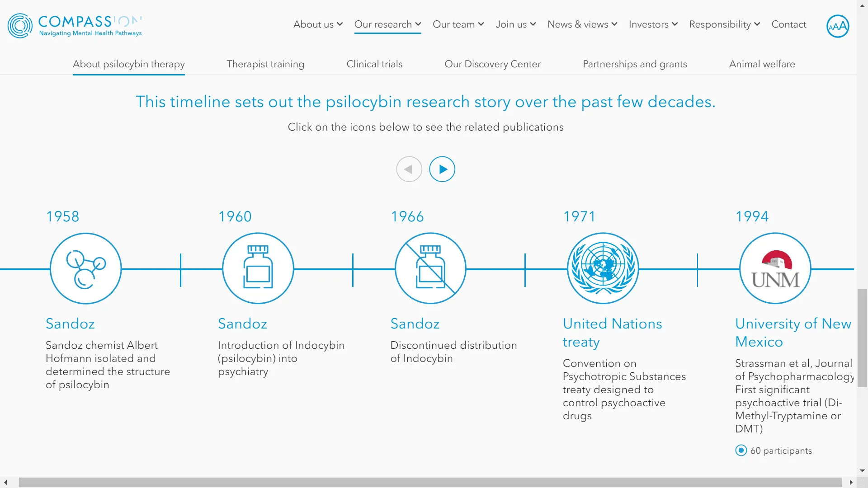Expand the Join us menu
Image resolution: width=868 pixels, height=488 pixels.
click(515, 24)
